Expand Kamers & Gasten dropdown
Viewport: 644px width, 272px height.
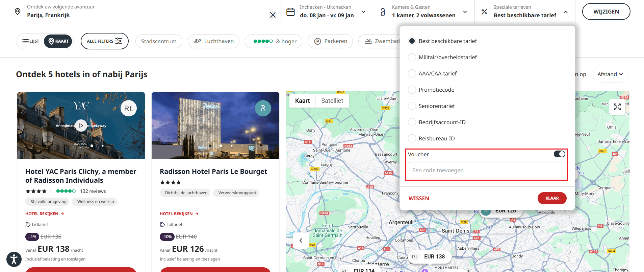[465, 12]
